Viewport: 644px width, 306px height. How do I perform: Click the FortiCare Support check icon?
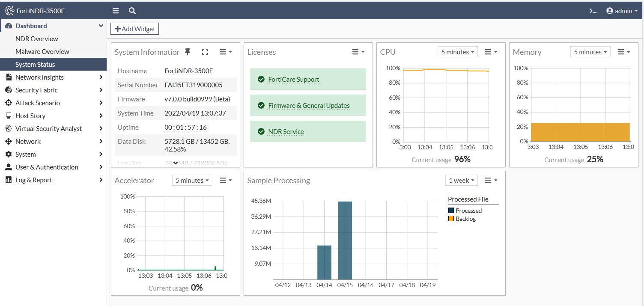pos(261,80)
